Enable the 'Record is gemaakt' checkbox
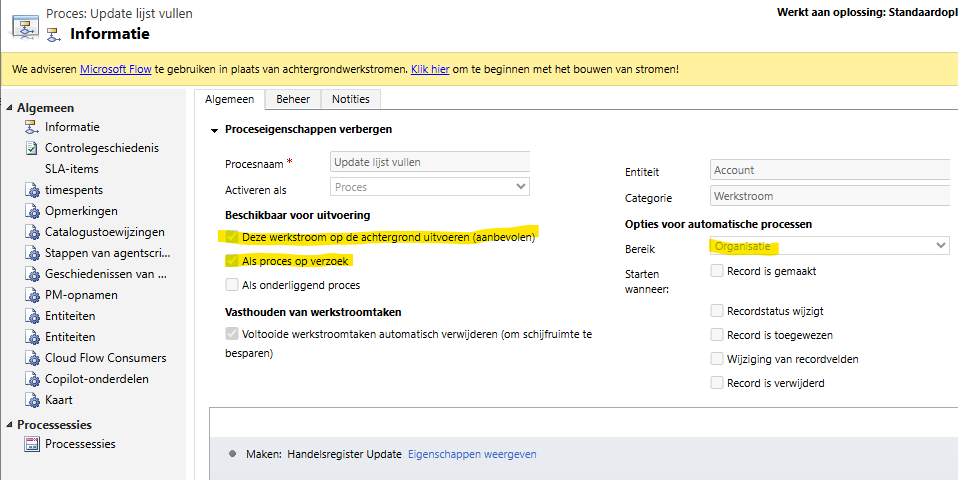Screen dimensions: 958x480 pyautogui.click(x=716, y=271)
